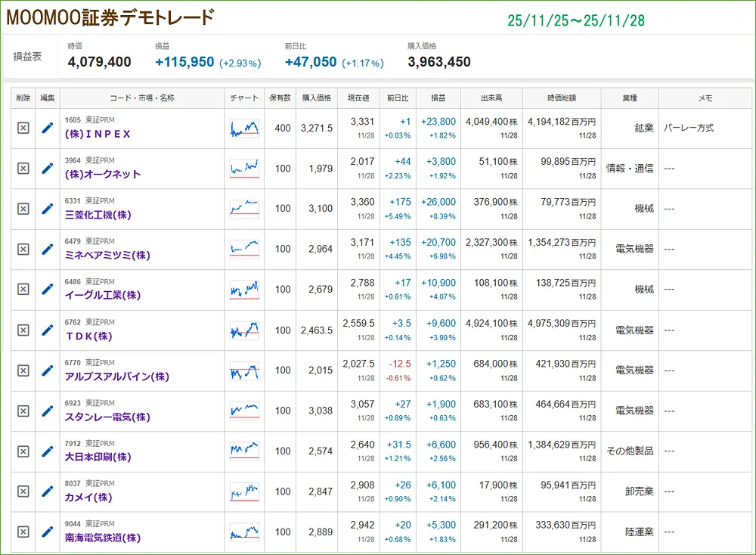This screenshot has width=756, height=555.
Task: Open the イーグル工業(株) stock page
Action: (x=103, y=296)
